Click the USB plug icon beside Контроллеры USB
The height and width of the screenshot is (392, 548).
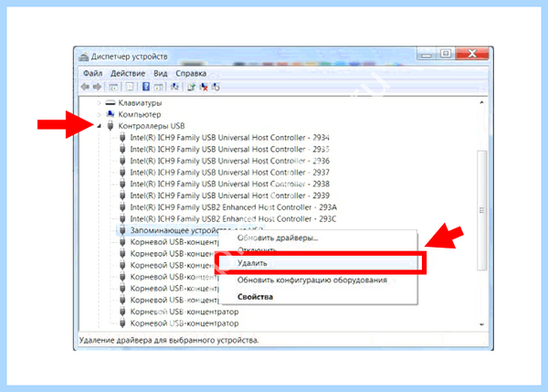coord(111,125)
